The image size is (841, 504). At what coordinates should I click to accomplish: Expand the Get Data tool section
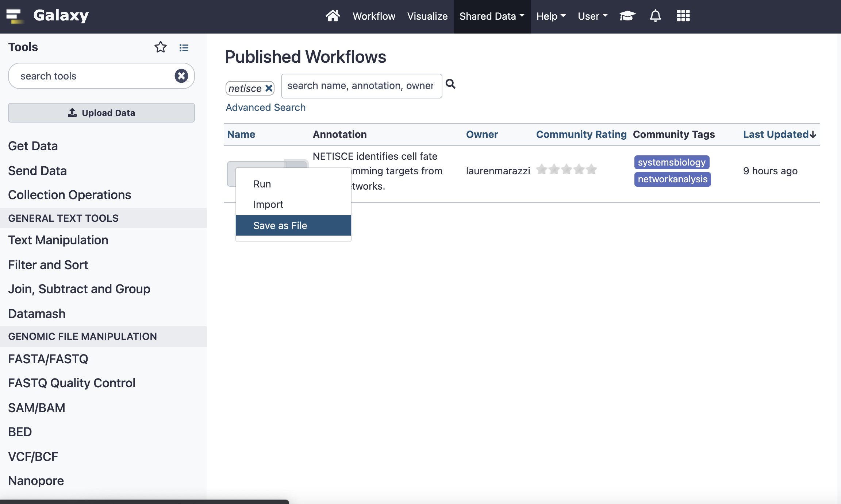33,146
